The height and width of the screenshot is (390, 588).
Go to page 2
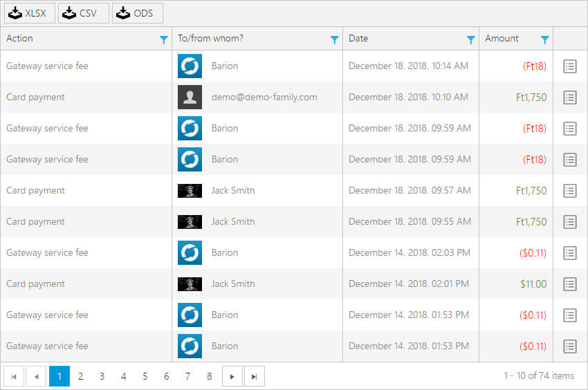tap(81, 376)
